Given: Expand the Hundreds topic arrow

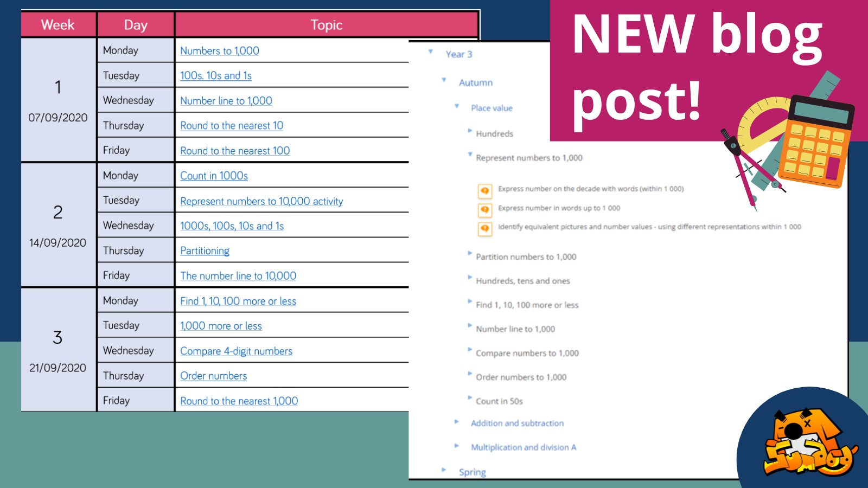Looking at the screenshot, I should pyautogui.click(x=470, y=131).
